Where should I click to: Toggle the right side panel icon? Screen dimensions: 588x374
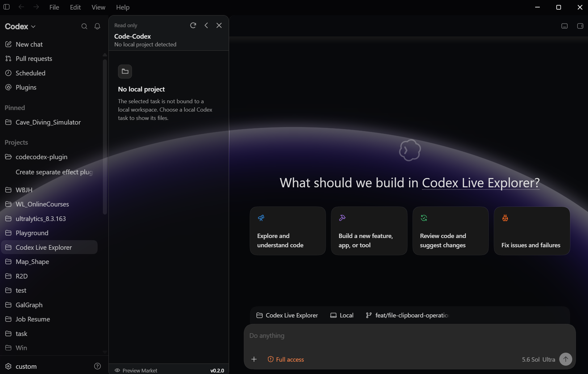(x=580, y=26)
